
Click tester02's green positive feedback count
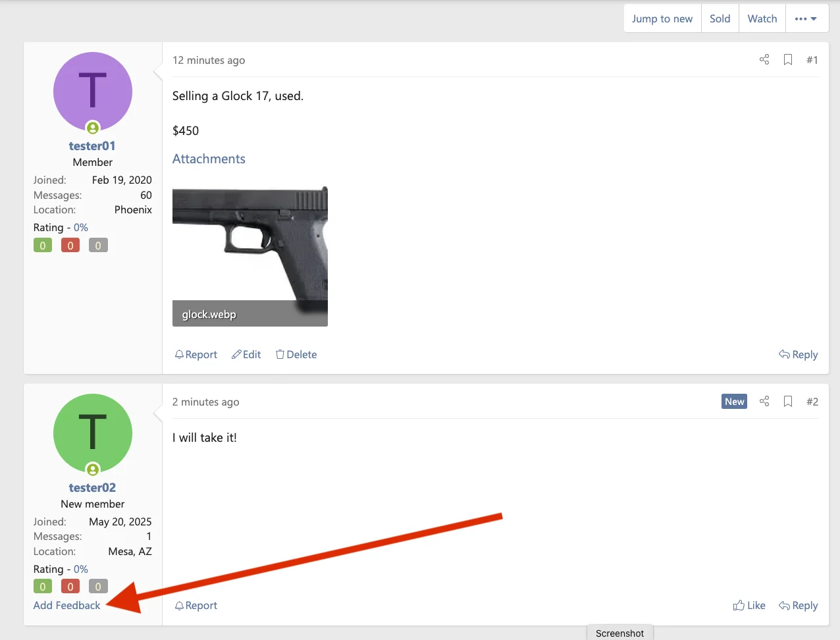[43, 587]
